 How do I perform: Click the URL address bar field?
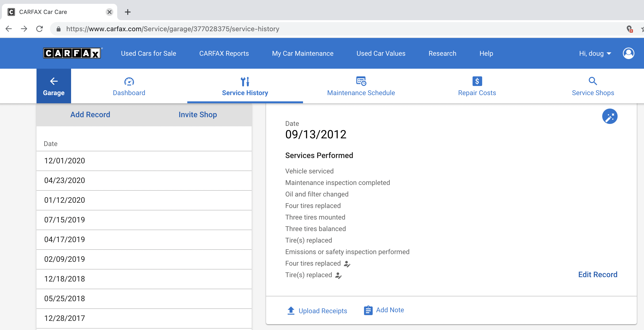click(x=335, y=29)
